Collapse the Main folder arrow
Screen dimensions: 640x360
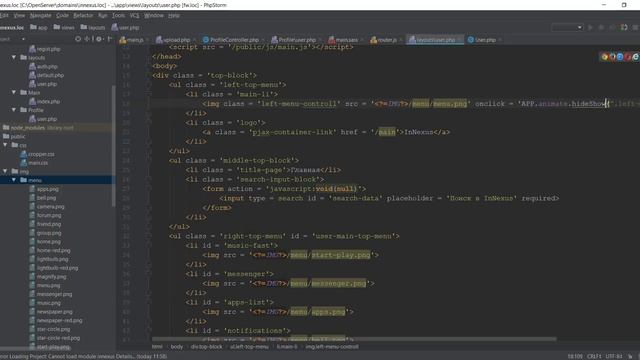click(14, 93)
